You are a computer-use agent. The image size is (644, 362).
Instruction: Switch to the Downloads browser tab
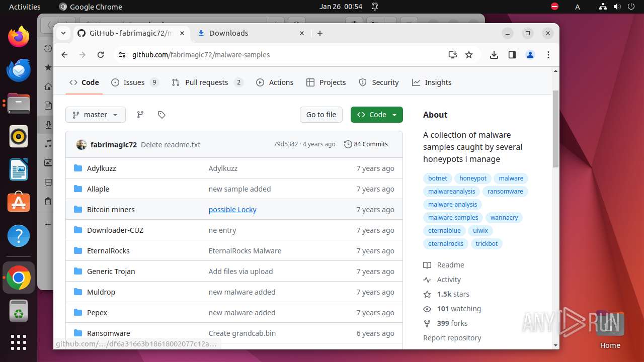pos(250,33)
